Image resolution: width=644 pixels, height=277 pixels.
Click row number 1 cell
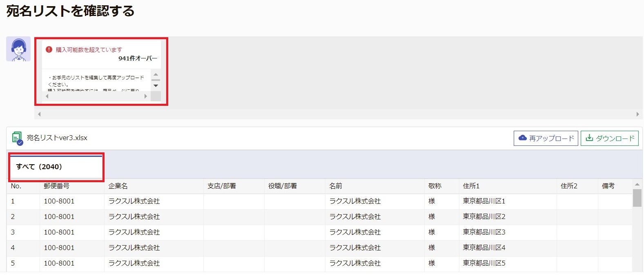23,201
